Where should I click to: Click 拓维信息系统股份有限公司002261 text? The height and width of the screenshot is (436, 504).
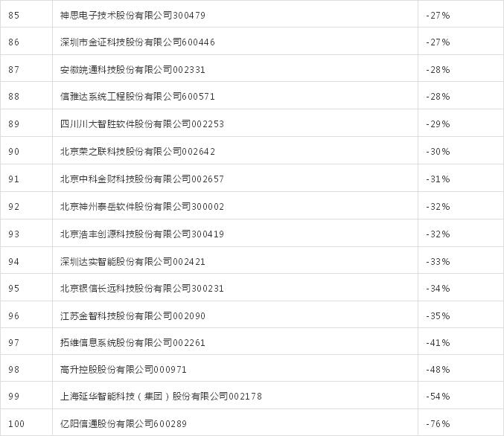133,342
